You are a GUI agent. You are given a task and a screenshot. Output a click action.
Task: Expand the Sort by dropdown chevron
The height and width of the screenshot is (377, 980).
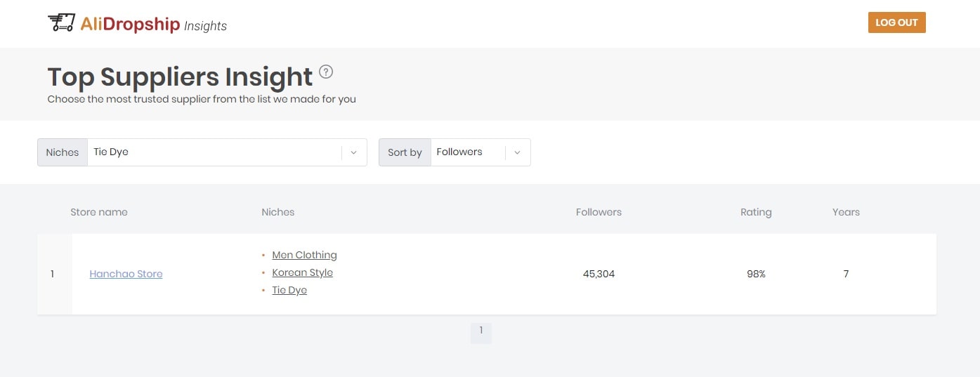click(518, 152)
